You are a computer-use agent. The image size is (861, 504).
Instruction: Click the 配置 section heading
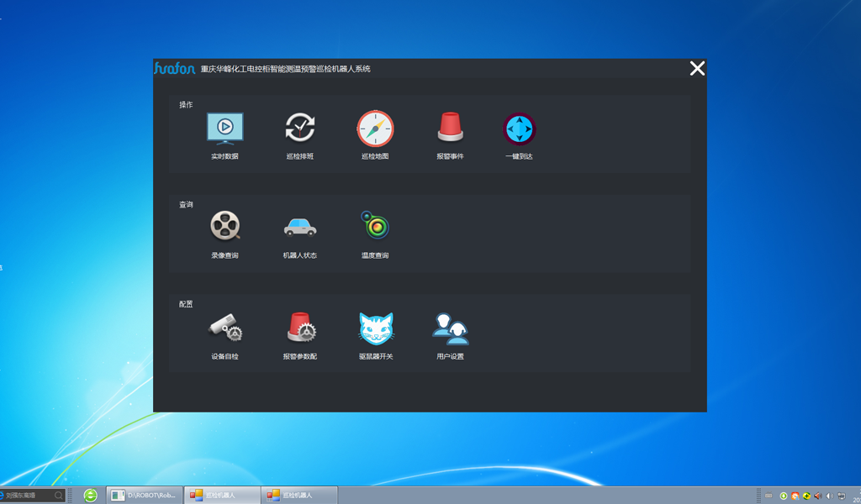click(x=186, y=304)
